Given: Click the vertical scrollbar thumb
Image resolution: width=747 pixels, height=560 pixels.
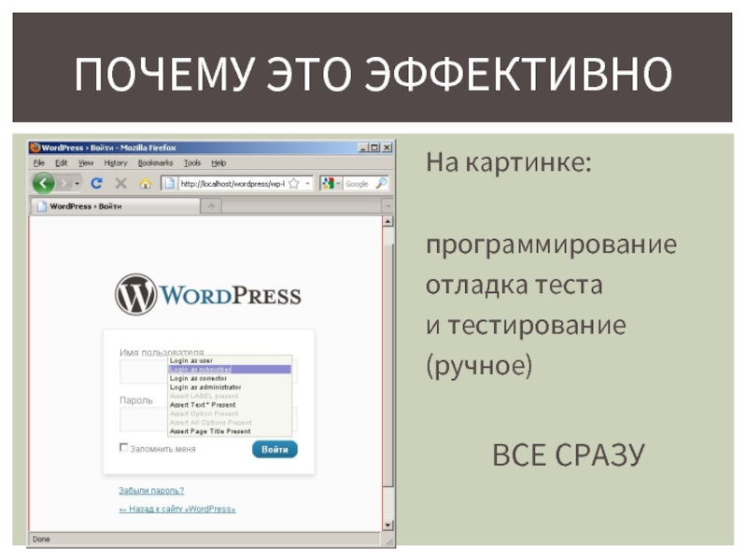Looking at the screenshot, I should pos(388,365).
